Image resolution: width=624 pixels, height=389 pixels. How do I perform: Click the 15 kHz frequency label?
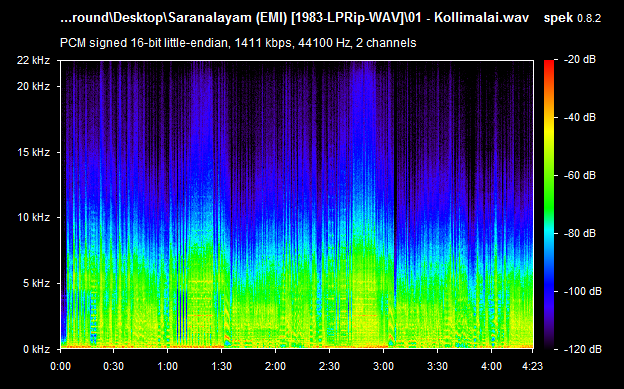[33, 152]
